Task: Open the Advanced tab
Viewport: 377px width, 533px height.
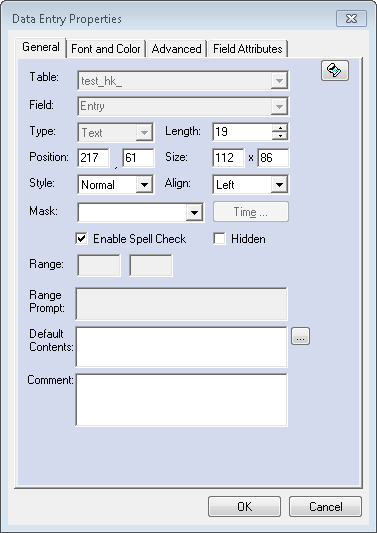Action: (x=176, y=49)
